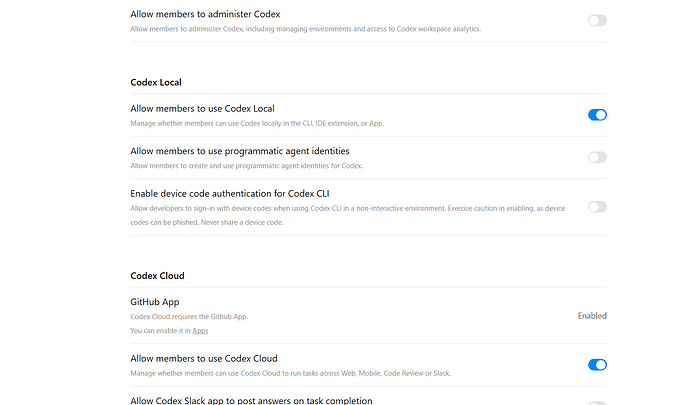Screen dimensions: 690x405
Task: Toggle device code authentication for Codex CLI
Action: (597, 207)
